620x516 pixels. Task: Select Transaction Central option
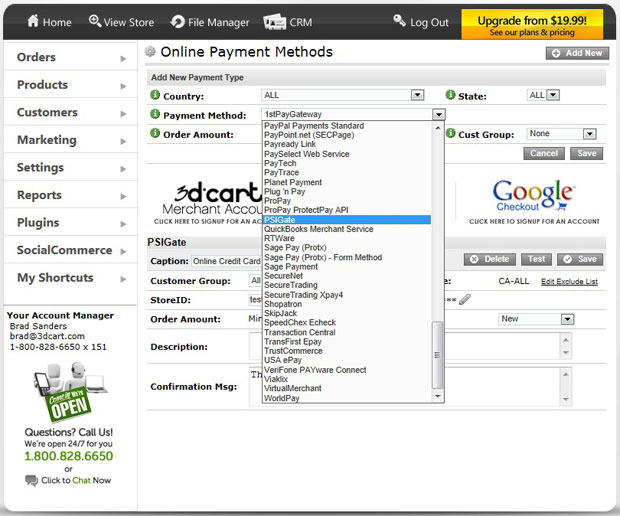click(347, 332)
